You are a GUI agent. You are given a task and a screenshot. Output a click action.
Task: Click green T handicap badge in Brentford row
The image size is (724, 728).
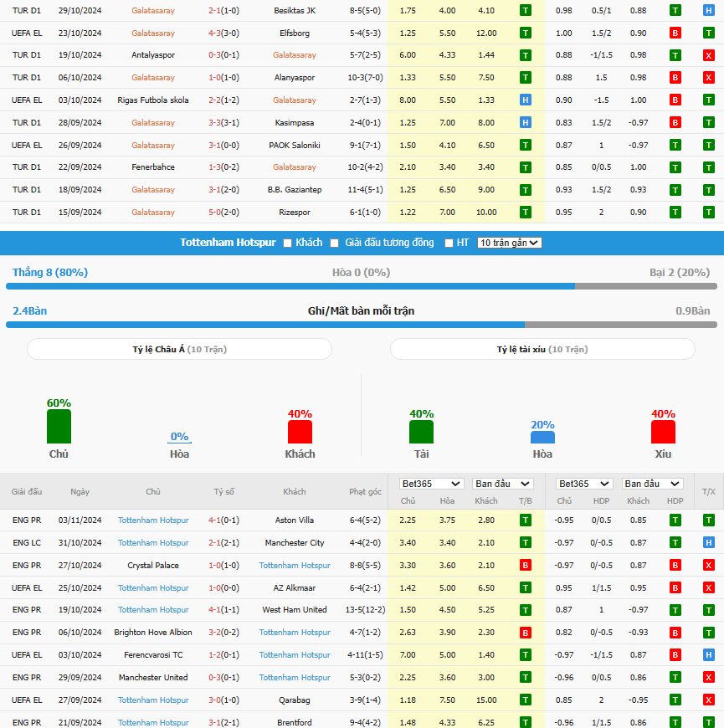click(675, 722)
